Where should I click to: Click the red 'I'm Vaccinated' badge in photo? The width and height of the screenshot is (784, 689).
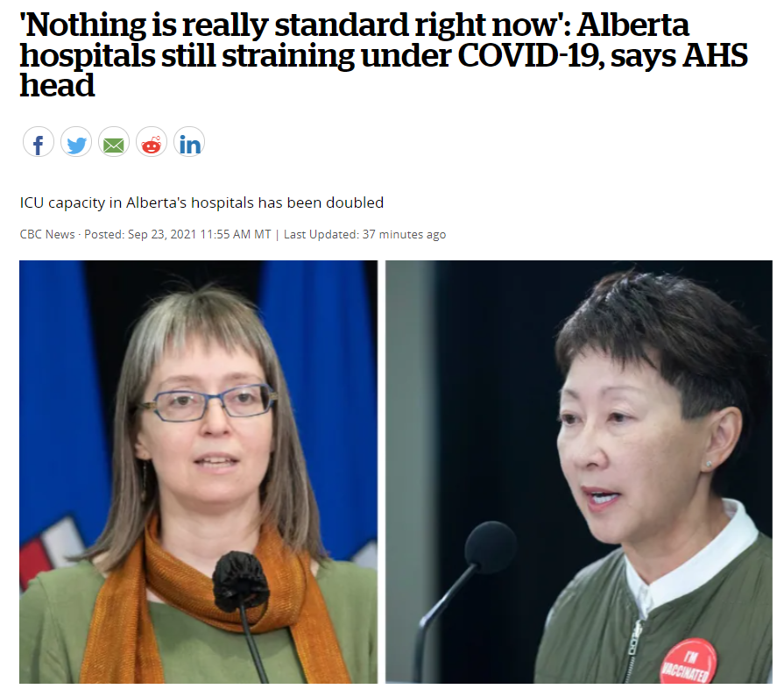click(x=688, y=662)
